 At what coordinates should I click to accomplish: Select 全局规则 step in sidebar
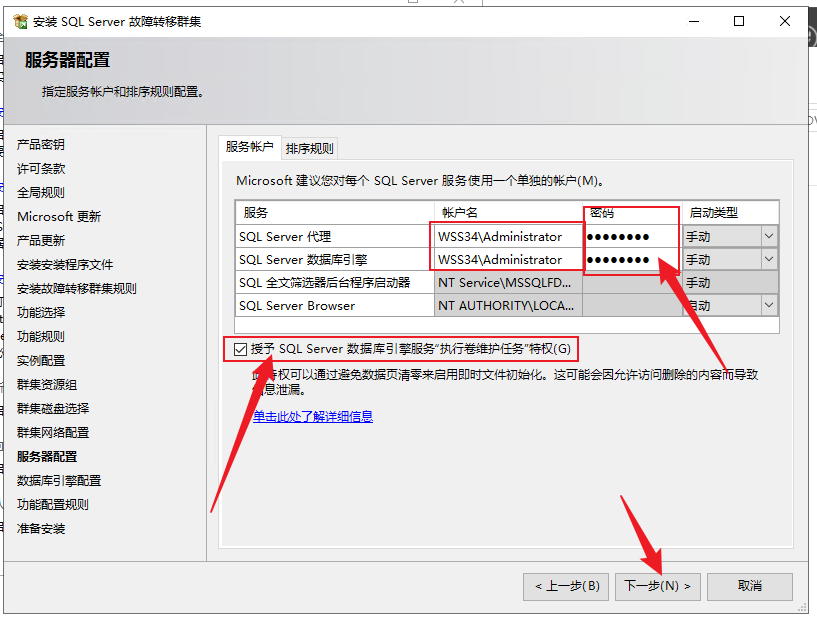[41, 192]
